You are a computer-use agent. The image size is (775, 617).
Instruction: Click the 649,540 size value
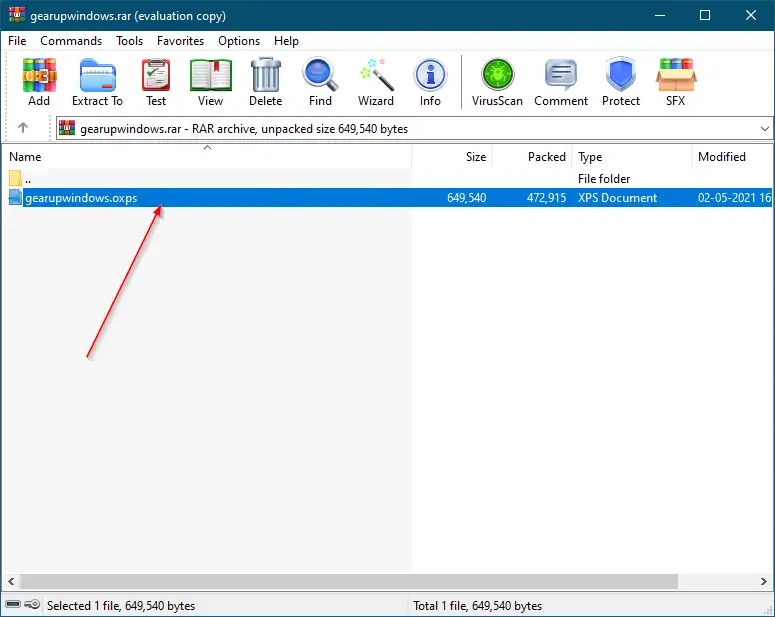[467, 198]
